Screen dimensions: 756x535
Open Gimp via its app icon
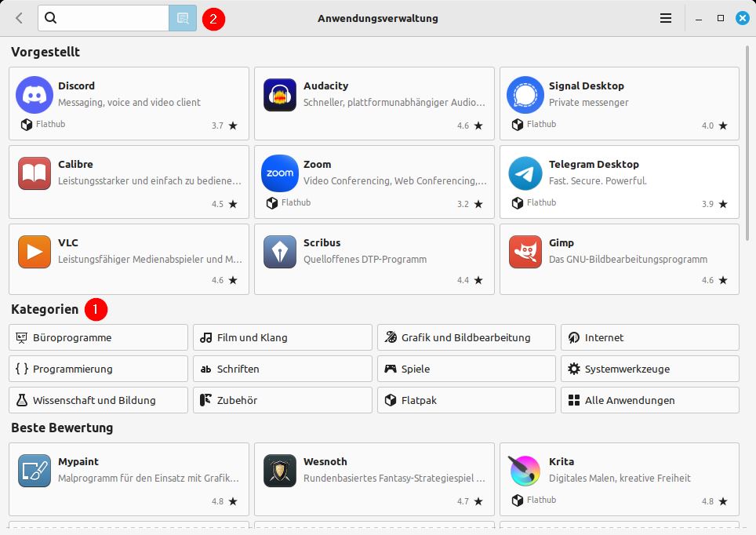click(526, 252)
